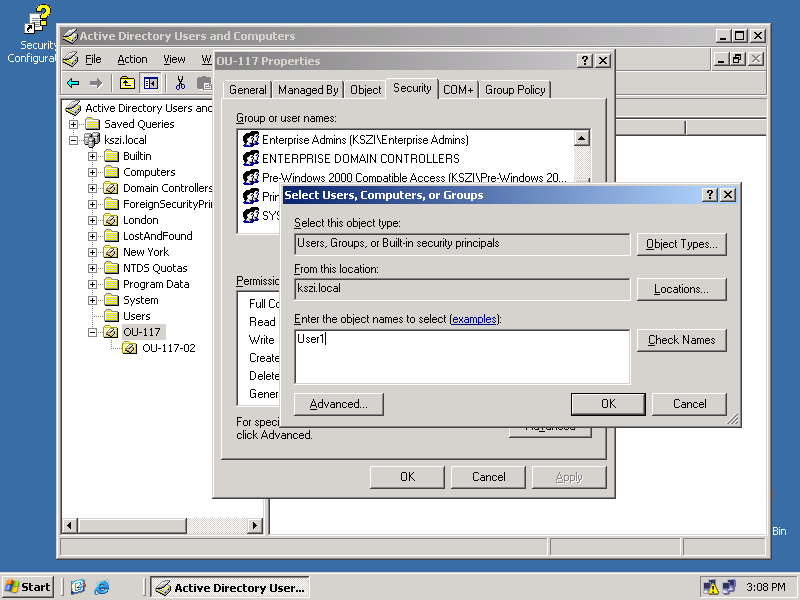This screenshot has width=800, height=600.
Task: Switch to the General tab
Action: click(247, 90)
